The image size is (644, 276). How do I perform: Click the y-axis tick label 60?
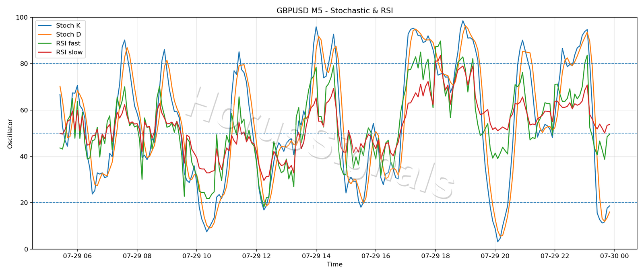pyautogui.click(x=24, y=110)
